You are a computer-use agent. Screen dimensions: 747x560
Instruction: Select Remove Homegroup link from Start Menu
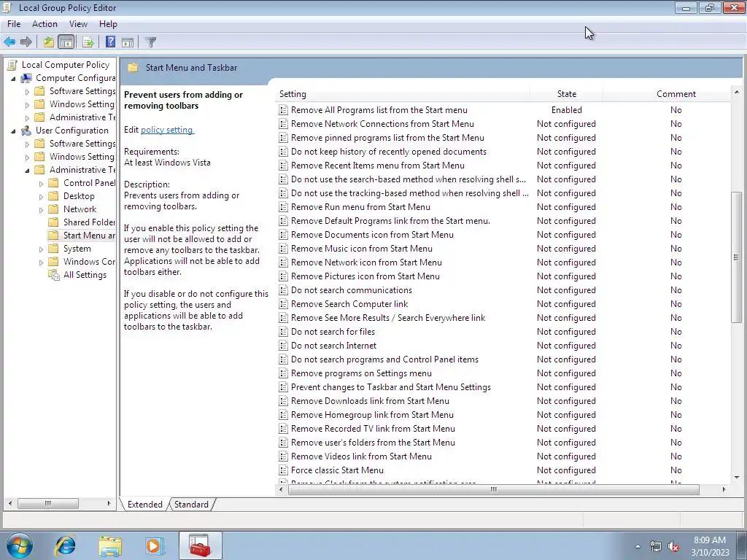(x=372, y=415)
